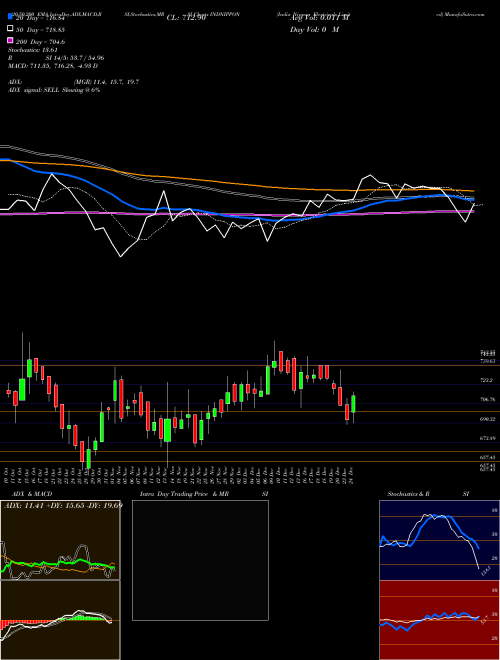Click the RSI 14/3 values line

tap(56, 58)
